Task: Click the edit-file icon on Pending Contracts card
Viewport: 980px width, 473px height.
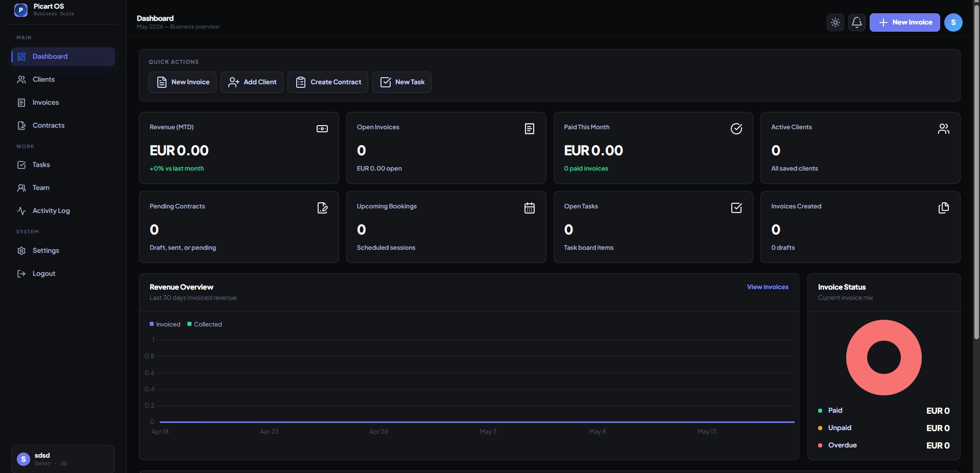Action: pos(322,208)
